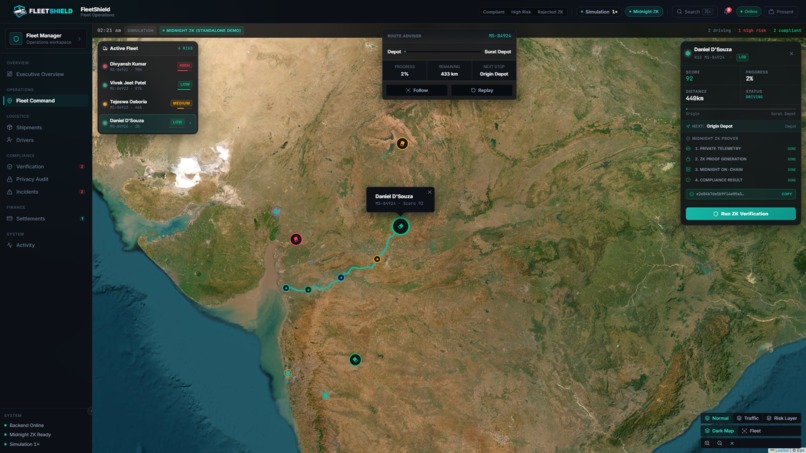Filter by High Risk in top bar
Screen dimensions: 806x453
click(x=521, y=12)
